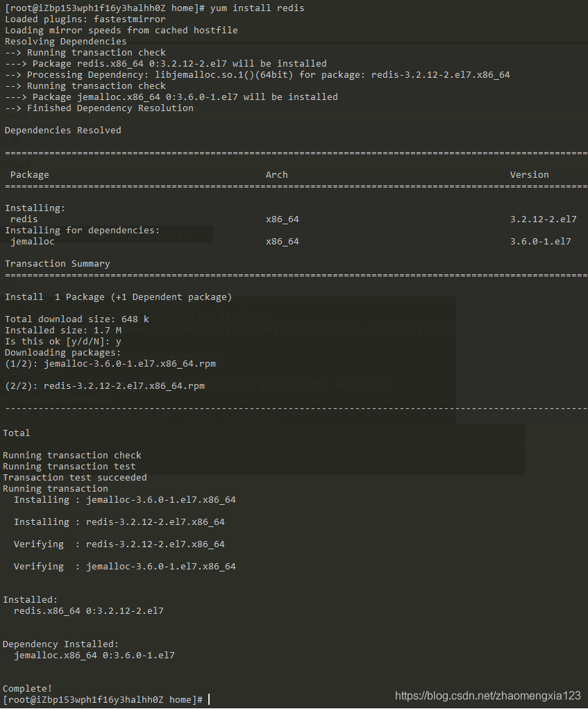Click the 'Package' column header
The height and width of the screenshot is (709, 588).
pos(29,175)
